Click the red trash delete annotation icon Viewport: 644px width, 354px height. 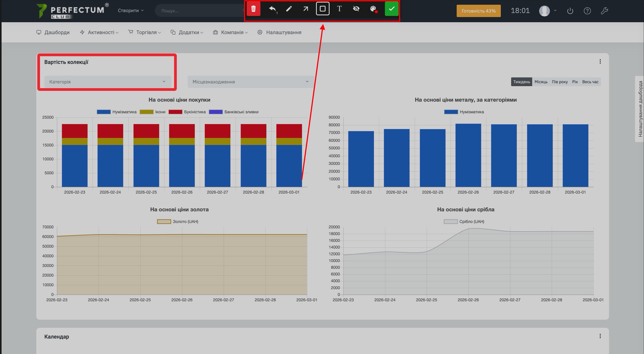click(253, 9)
